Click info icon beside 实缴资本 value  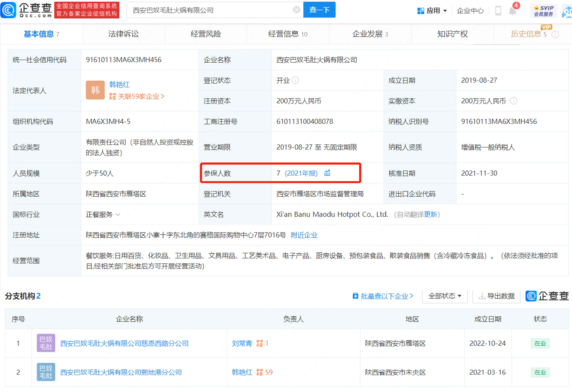513,101
